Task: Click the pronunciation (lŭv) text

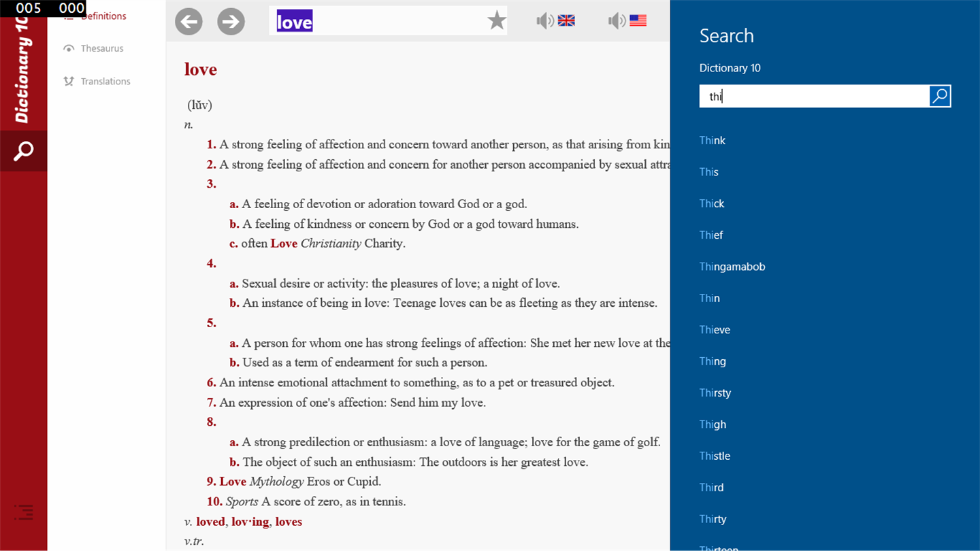Action: coord(200,105)
